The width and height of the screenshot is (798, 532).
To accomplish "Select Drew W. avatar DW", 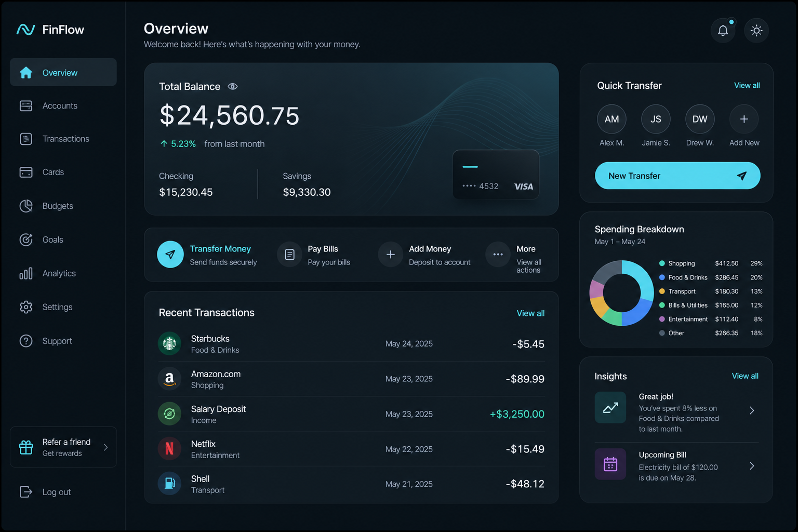I will 700,119.
